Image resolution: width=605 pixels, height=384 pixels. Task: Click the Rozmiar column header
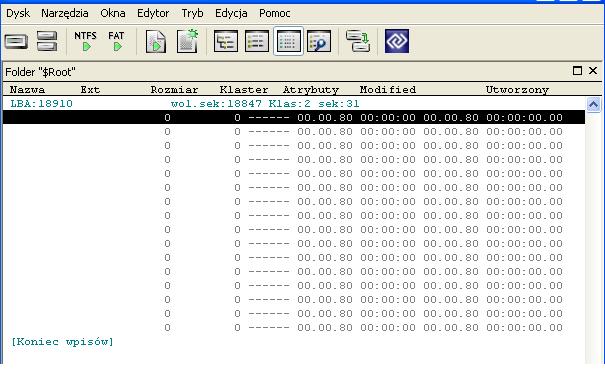(x=174, y=90)
